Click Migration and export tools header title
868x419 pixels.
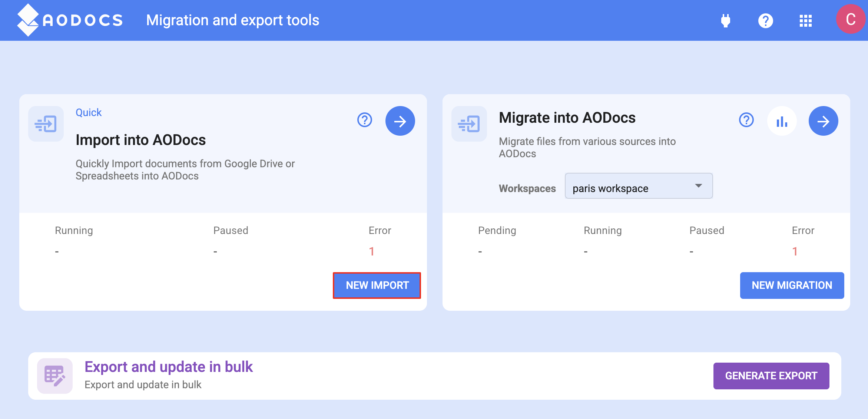coord(233,20)
